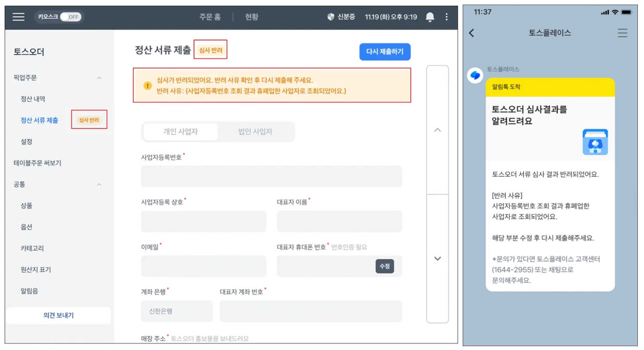
Task: Click the 이메일 input field
Action: 203,266
